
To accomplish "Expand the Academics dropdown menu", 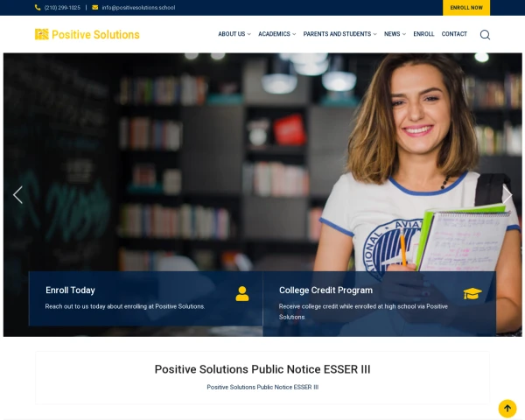I will pos(276,34).
